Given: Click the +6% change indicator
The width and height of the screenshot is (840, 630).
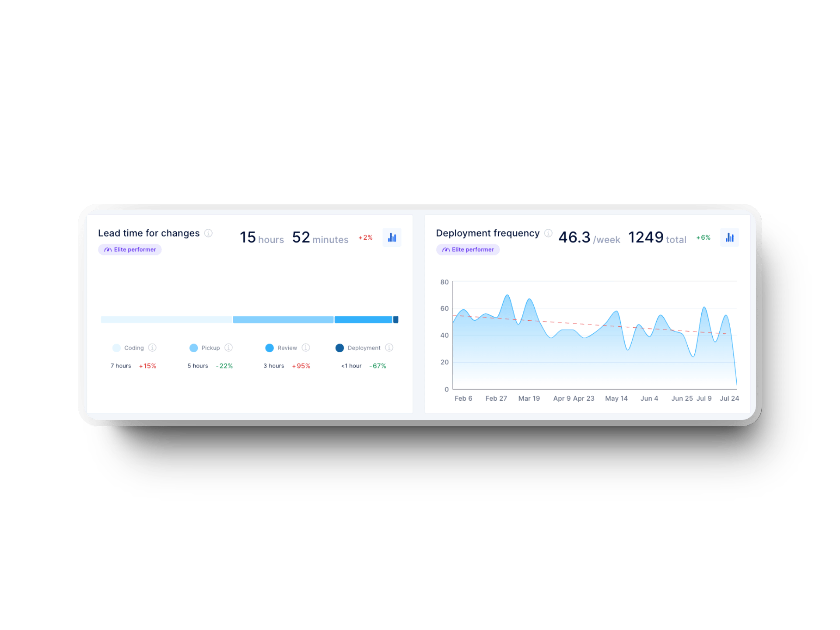Looking at the screenshot, I should click(703, 237).
